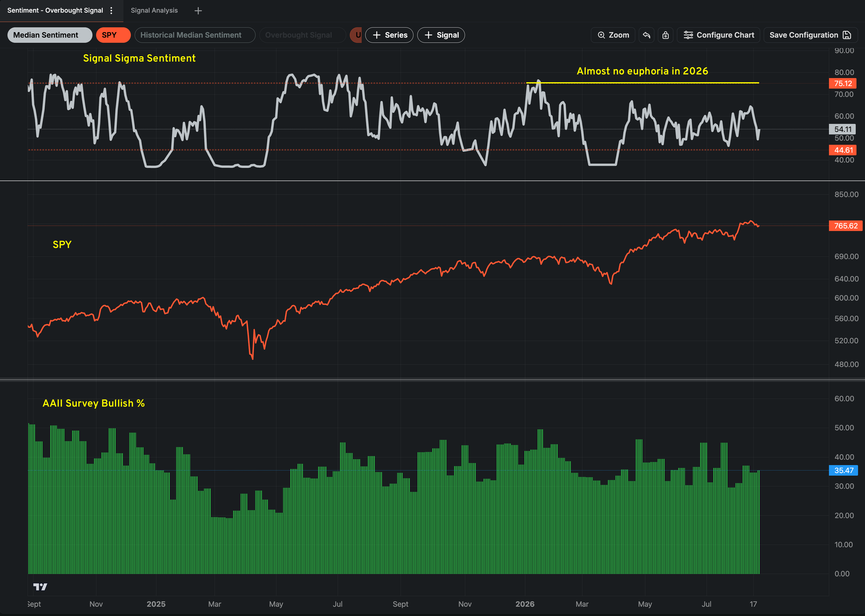Toggle the SPY series pill
Image resolution: width=865 pixels, height=616 pixels.
tap(113, 35)
